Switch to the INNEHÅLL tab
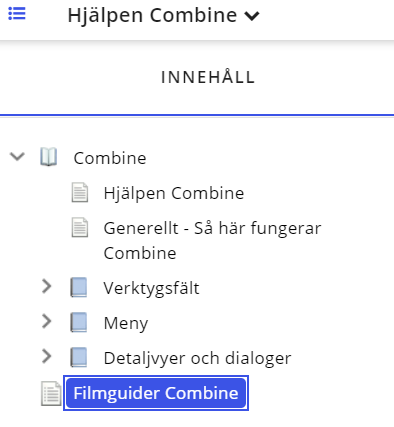The height and width of the screenshot is (427, 394). click(x=208, y=77)
